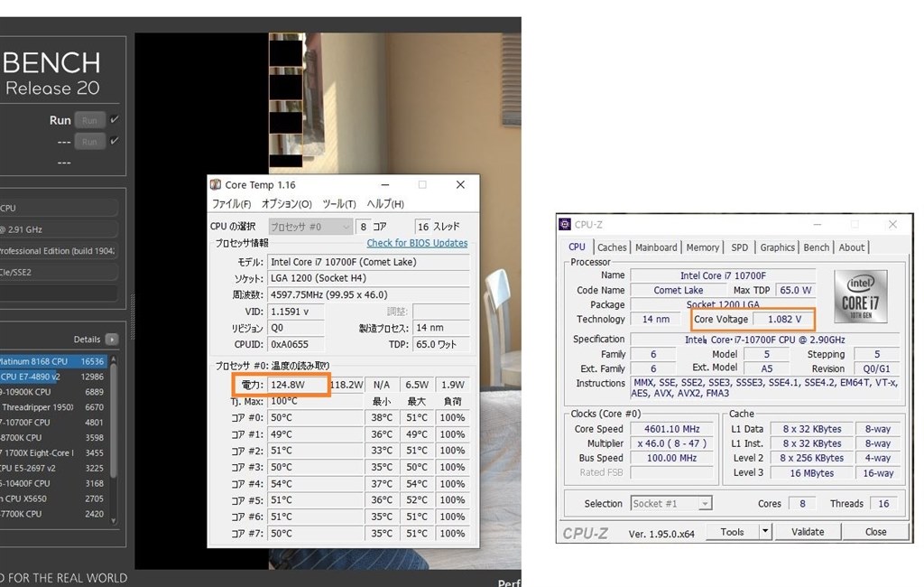924x587 pixels.
Task: Open the Socket #1 selection dropdown in CPU-Z
Action: pos(671,503)
